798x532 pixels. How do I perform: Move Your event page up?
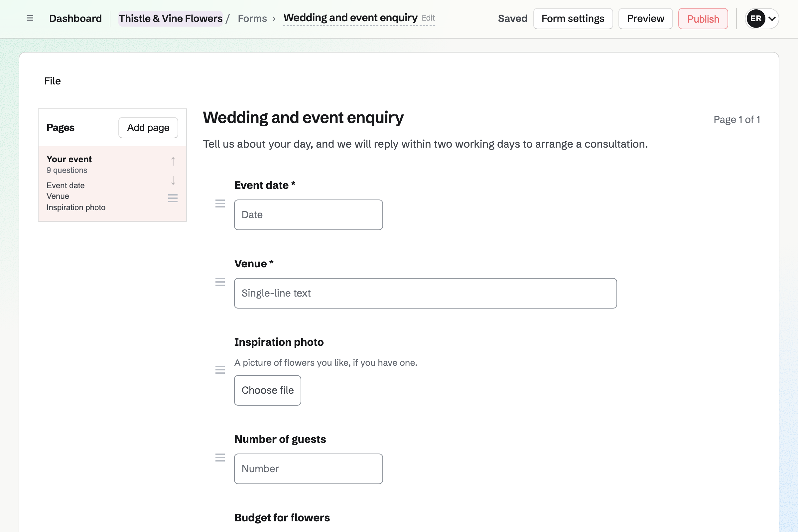click(x=173, y=161)
